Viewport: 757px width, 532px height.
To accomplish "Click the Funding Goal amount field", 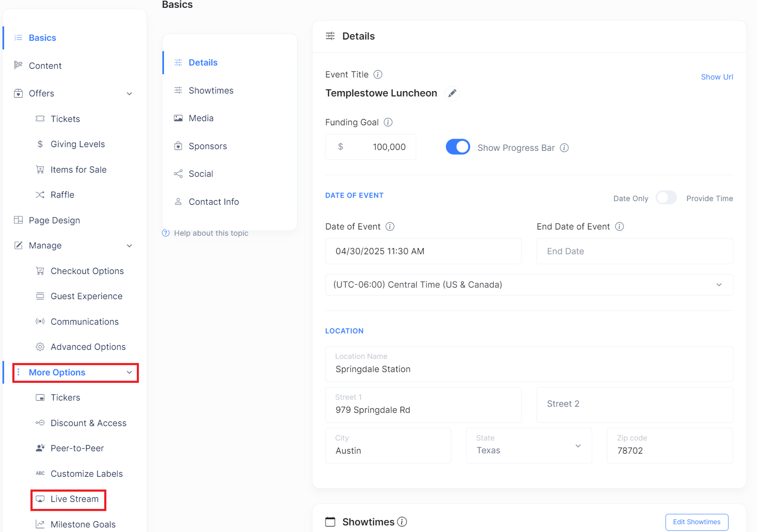I will coord(371,147).
